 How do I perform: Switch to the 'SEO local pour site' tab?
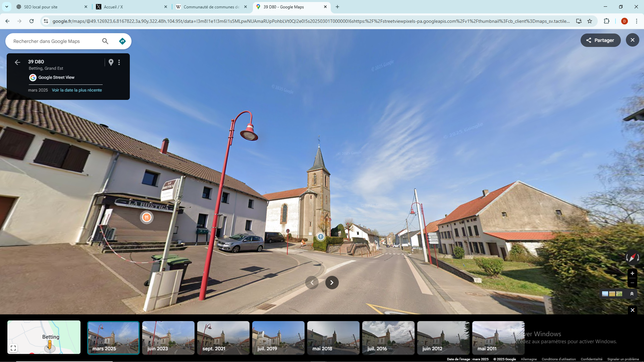(52, 7)
